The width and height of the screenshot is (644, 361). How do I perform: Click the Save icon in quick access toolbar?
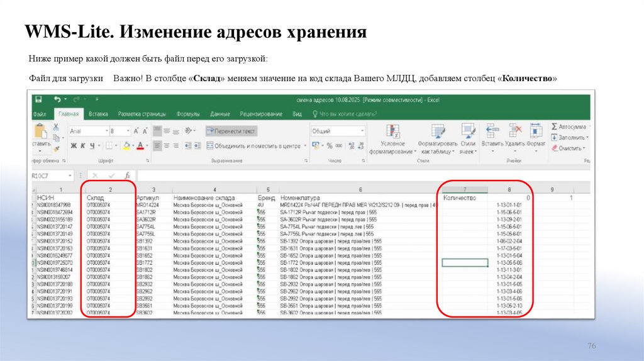coord(38,99)
